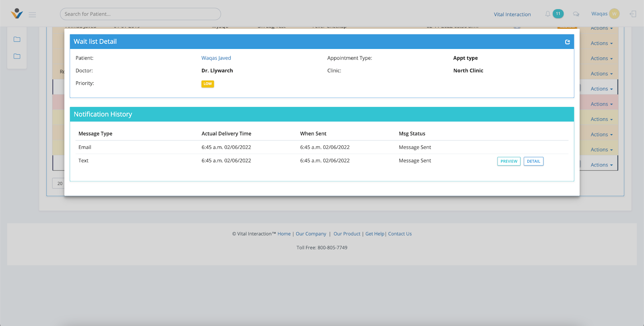
Task: Click the 11 notifications badge
Action: (x=558, y=14)
